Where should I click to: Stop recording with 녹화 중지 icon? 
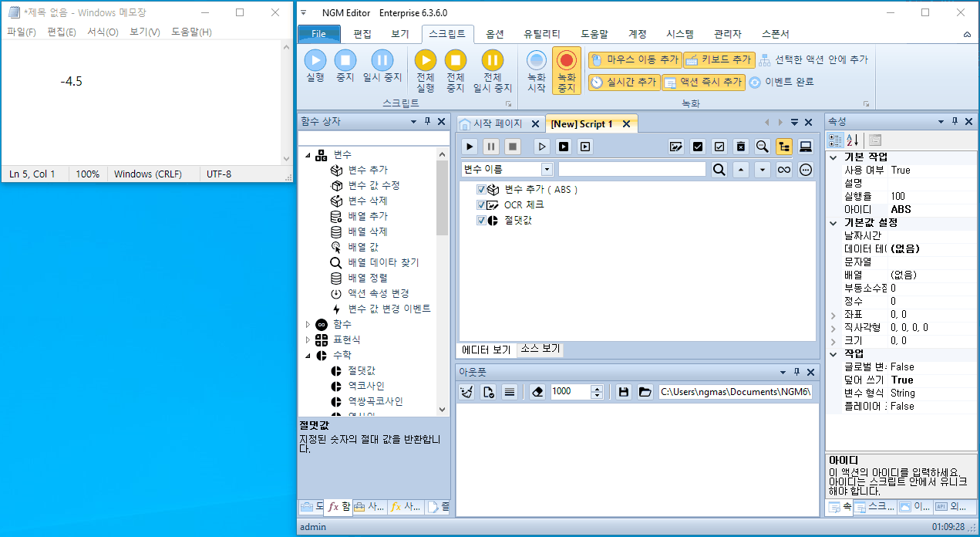point(567,60)
